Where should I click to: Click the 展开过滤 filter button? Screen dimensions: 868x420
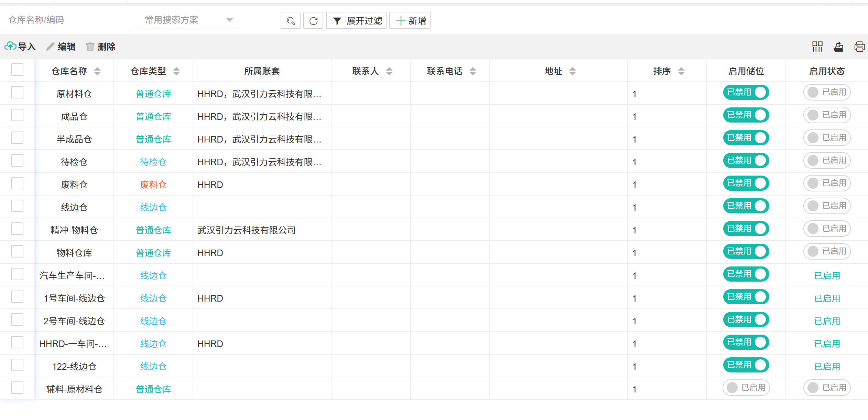coord(356,21)
